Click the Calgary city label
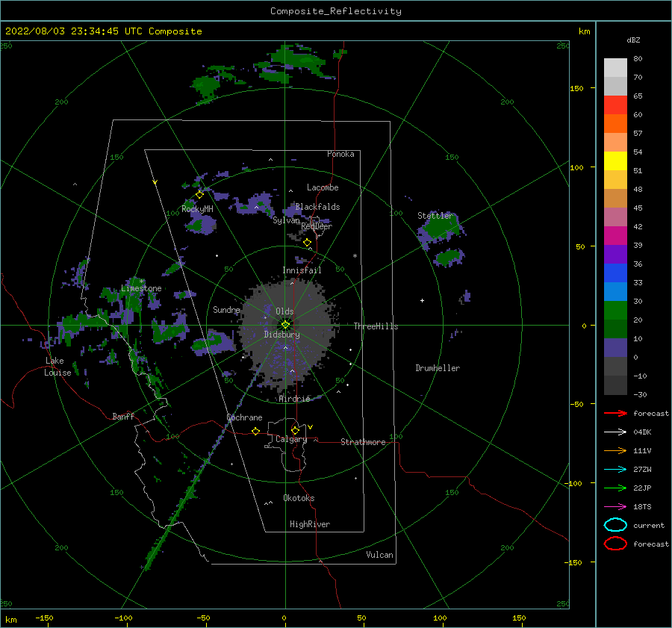 291,439
